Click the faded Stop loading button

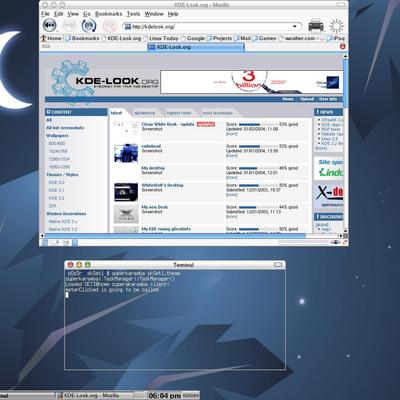coord(109,26)
